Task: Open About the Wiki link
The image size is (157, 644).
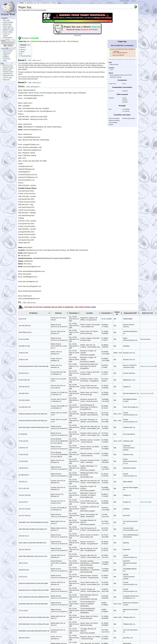Action: pos(8,51)
